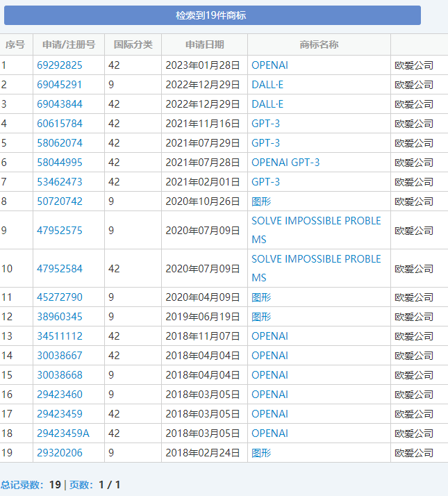
Task: Open registration number 47952575
Action: click(x=60, y=231)
